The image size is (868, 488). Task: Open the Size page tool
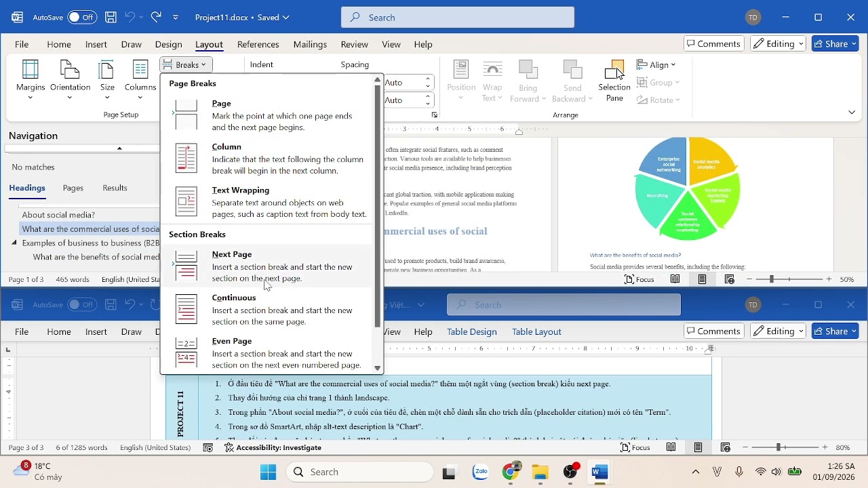point(107,80)
